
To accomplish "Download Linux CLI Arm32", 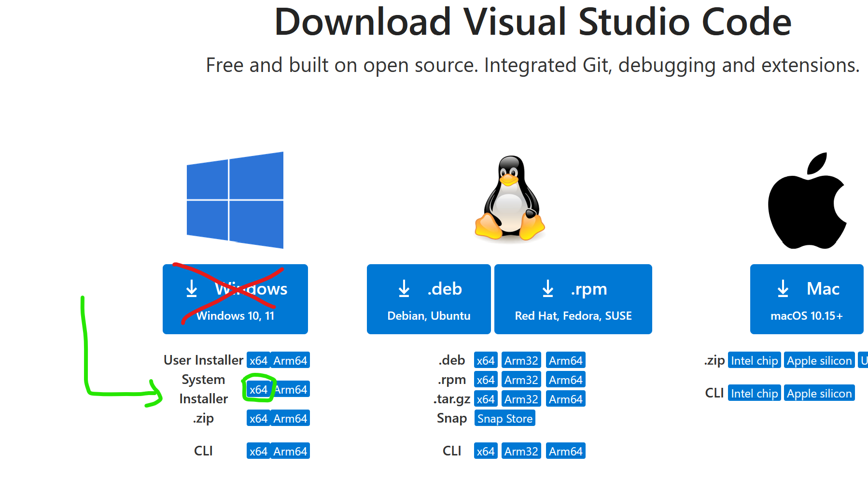I will click(521, 451).
